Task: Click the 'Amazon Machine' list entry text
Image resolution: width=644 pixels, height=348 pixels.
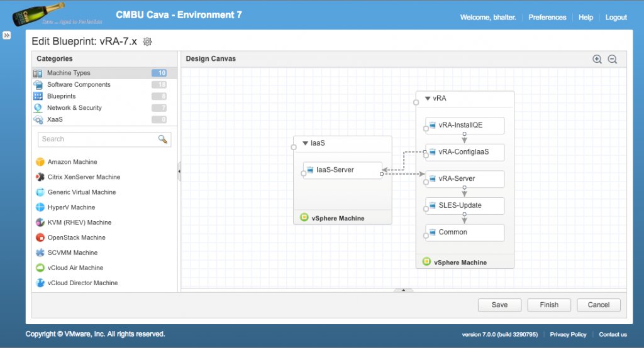Action: point(72,161)
